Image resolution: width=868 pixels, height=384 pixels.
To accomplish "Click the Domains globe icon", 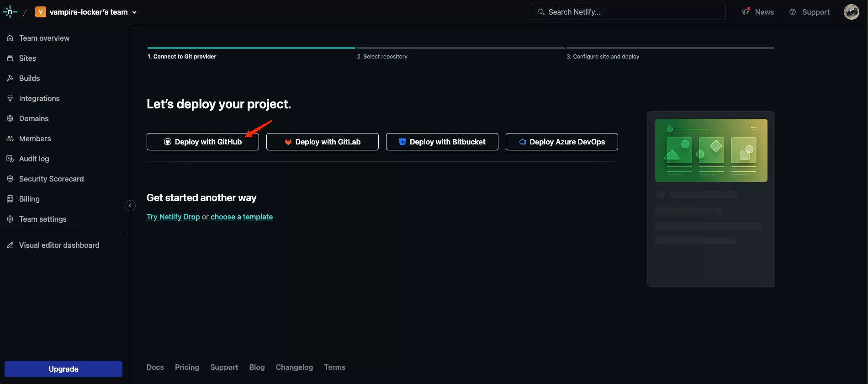I will pos(10,118).
